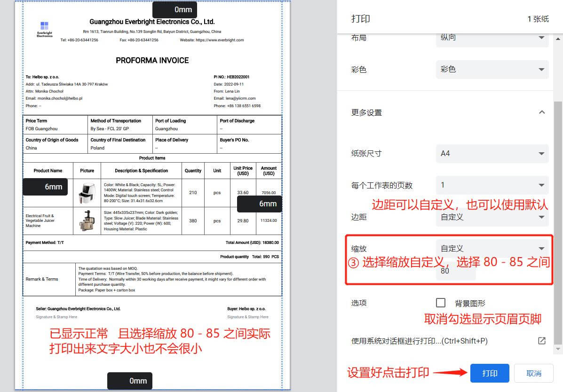Open the 每个工作表的页数 pages per sheet dropdown
This screenshot has height=392, width=563.
492,185
